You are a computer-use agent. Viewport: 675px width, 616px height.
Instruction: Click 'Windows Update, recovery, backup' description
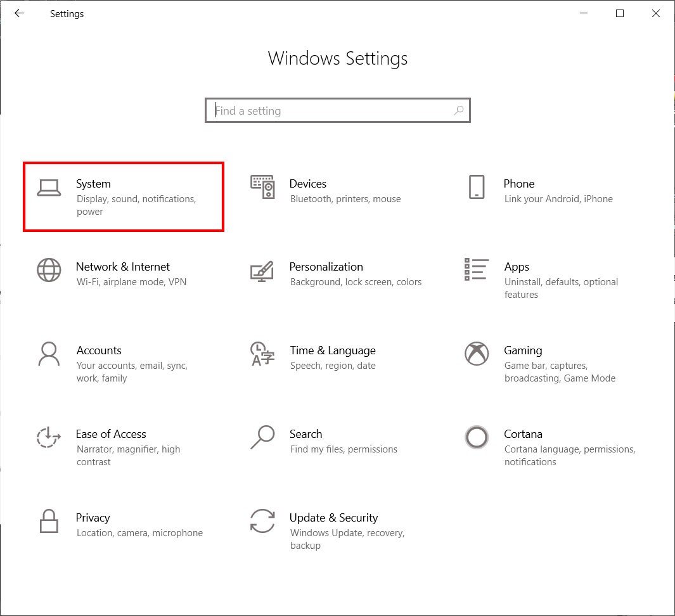coord(347,539)
